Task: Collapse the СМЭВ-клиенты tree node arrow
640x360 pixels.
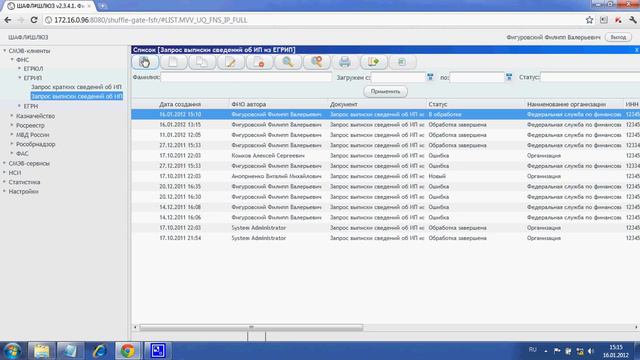Action: [x=5, y=51]
